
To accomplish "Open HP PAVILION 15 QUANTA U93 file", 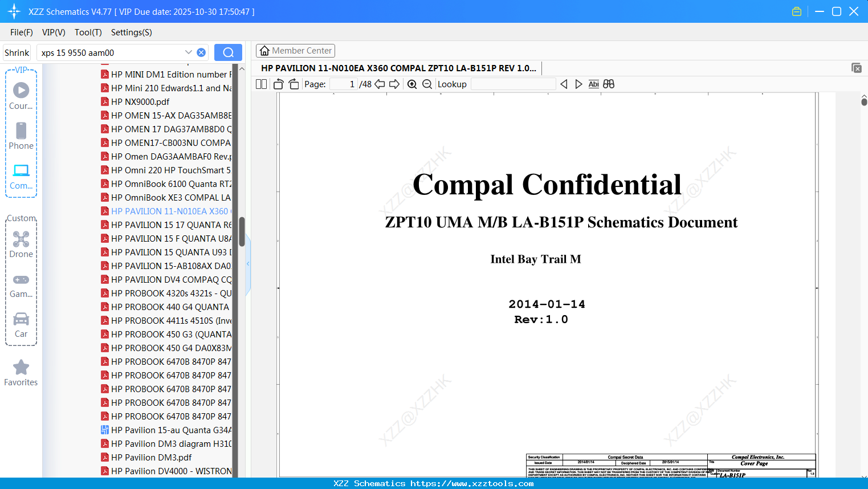I will pos(166,252).
